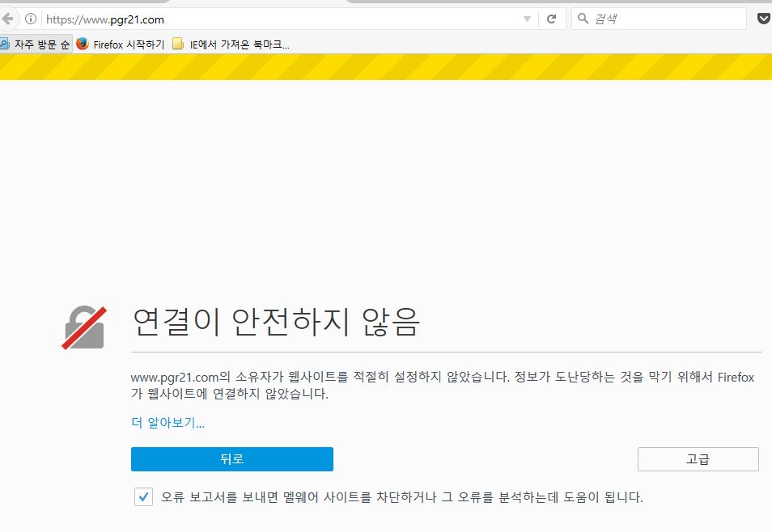
Task: Click the blue 뒤로 button
Action: point(232,459)
